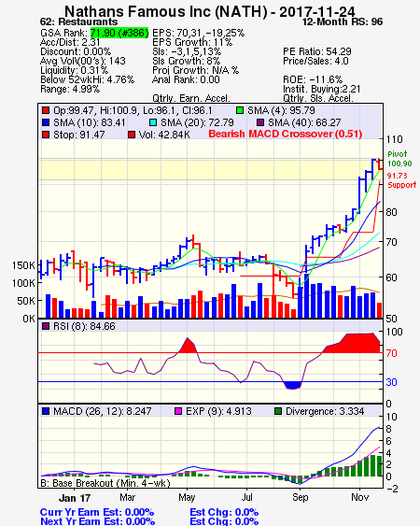Click the red Op/Hi/Lo/Cl legend square
This screenshot has width=420, height=526.
click(46, 110)
